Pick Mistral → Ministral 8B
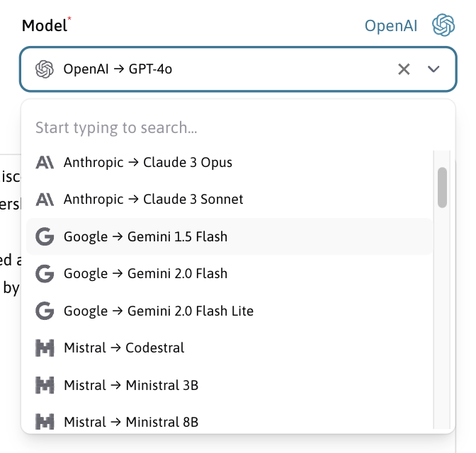 tap(229, 422)
